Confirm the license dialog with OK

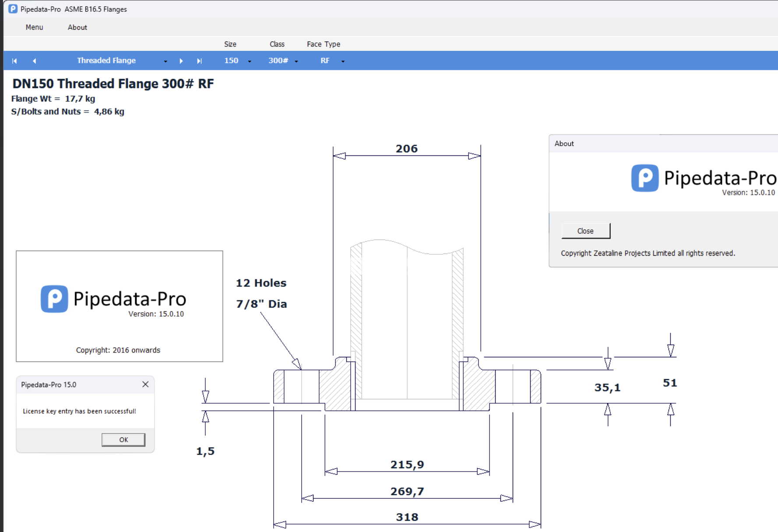tap(123, 440)
